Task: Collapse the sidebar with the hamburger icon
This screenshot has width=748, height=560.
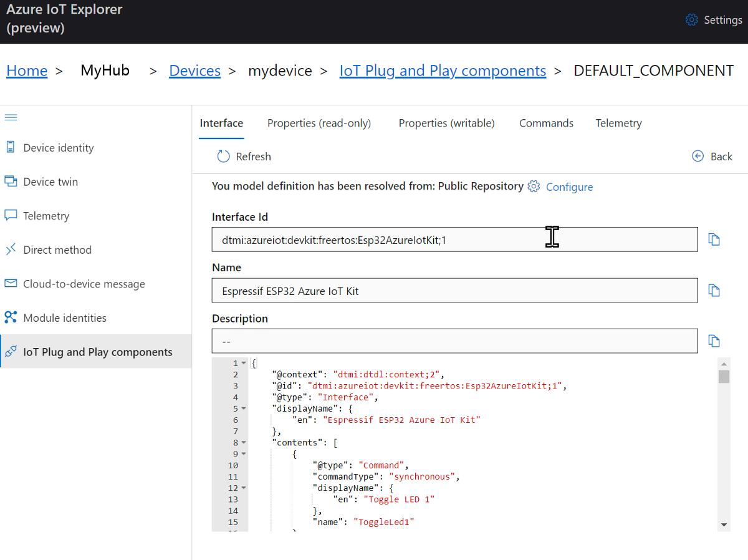Action: tap(11, 117)
